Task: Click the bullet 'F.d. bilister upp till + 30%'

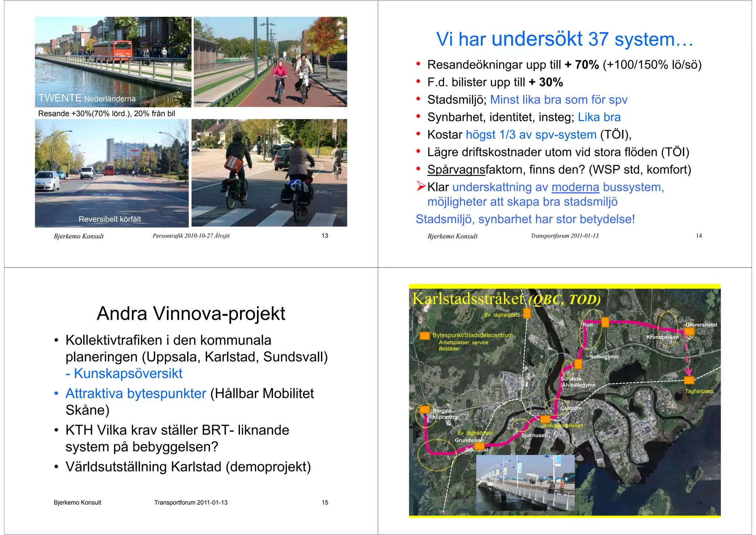Action: point(495,82)
